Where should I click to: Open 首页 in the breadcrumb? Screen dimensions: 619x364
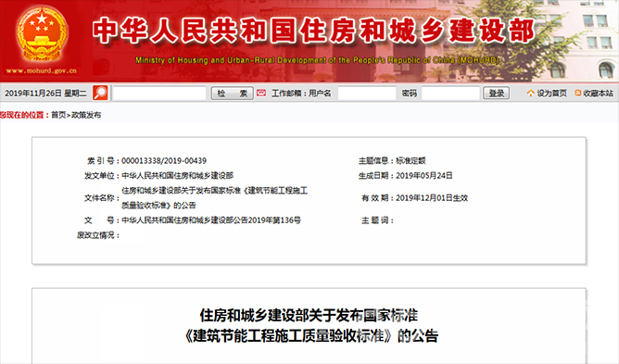pyautogui.click(x=58, y=115)
